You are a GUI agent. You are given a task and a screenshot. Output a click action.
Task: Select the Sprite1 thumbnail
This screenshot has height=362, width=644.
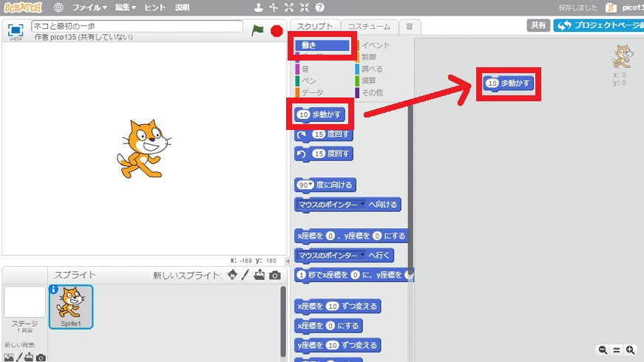pyautogui.click(x=71, y=307)
